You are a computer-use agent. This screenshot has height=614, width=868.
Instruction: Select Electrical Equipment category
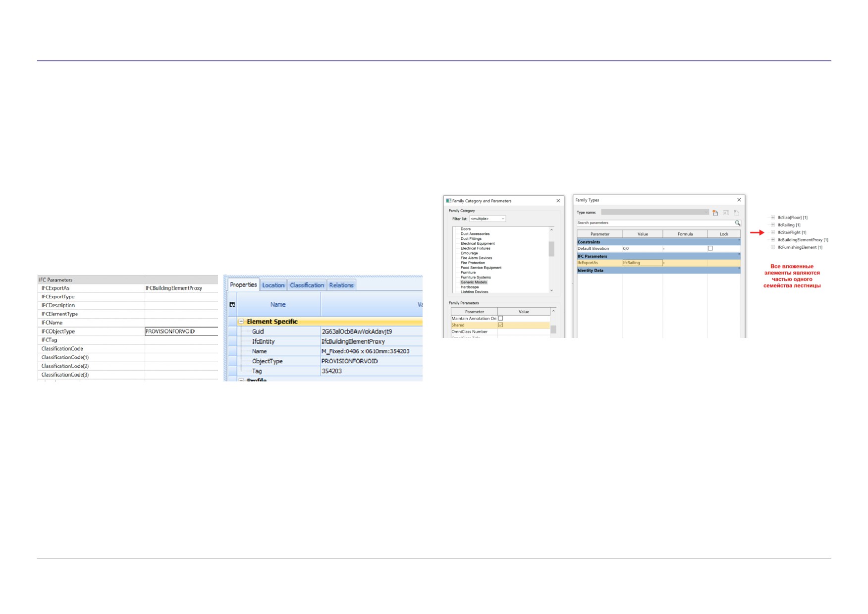pyautogui.click(x=478, y=244)
